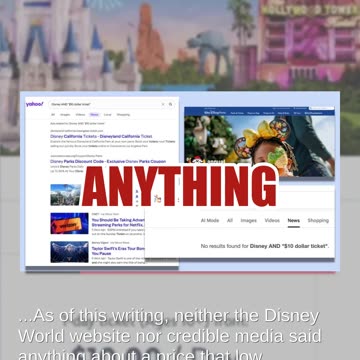This screenshot has height=360, width=360.
Task: Open the castle news thumbnail
Action: 66,195
